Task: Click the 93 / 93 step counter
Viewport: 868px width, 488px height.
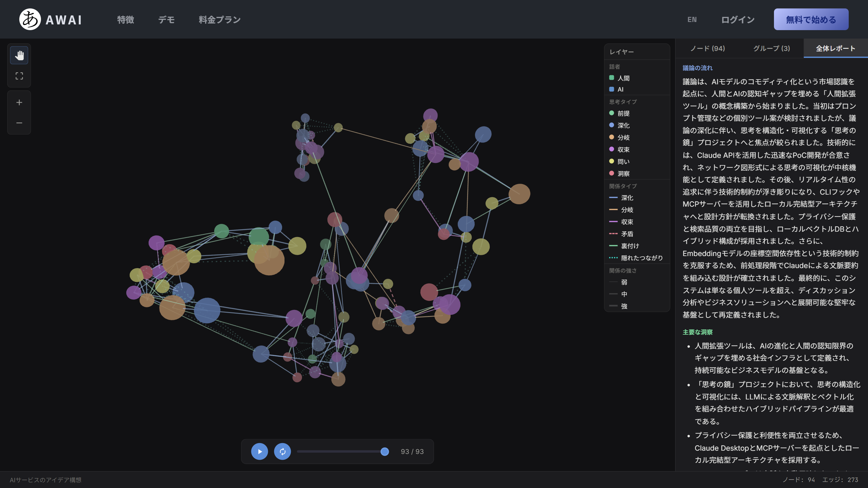Action: 412,452
